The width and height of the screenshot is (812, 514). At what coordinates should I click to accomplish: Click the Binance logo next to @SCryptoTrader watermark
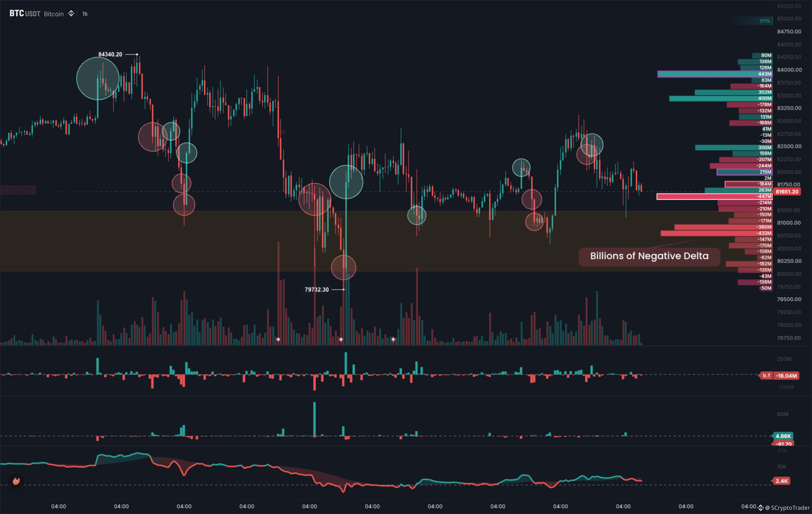point(760,508)
